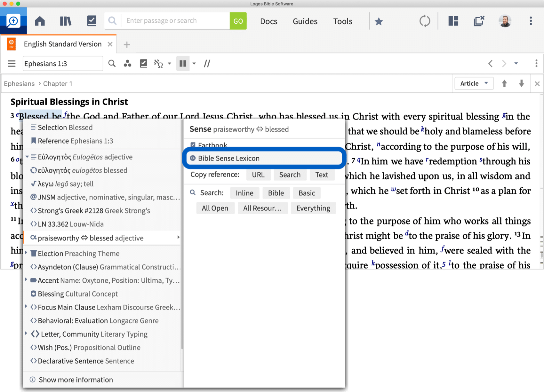Open the Library icon

[66, 21]
